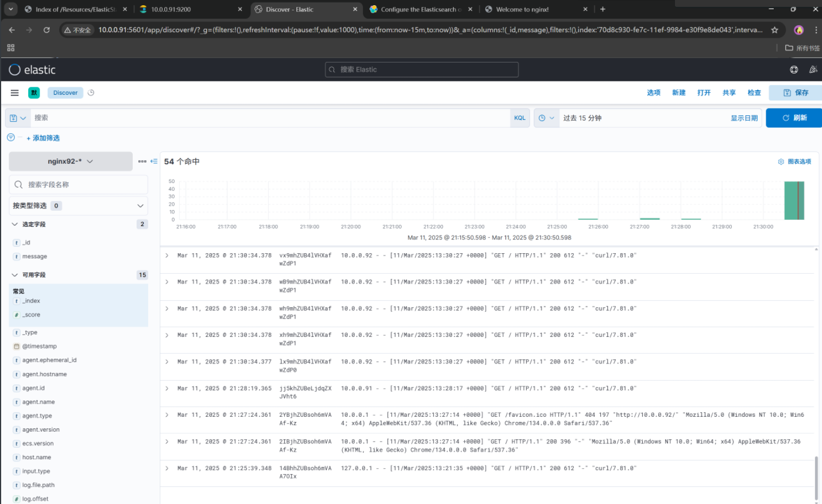822x504 pixels.
Task: Click the elastic logo
Action: [x=32, y=69]
